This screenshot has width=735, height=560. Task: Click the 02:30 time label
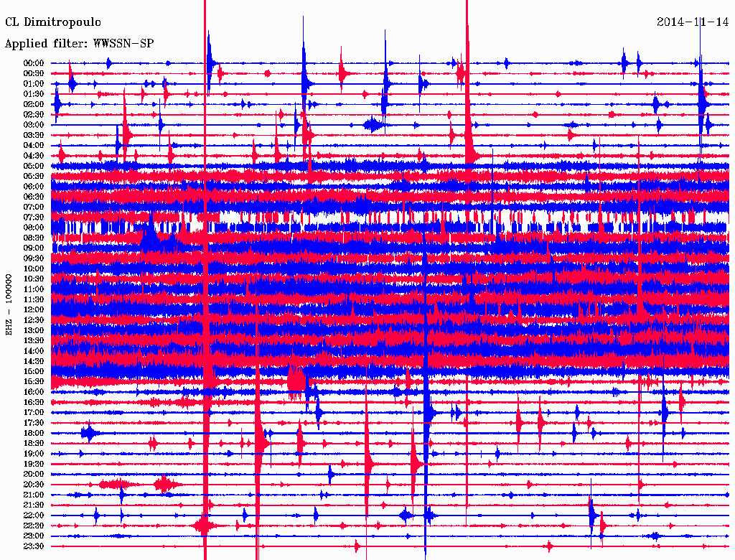coord(34,115)
